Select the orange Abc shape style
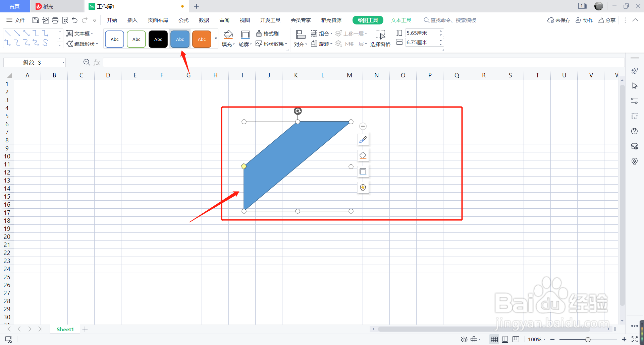This screenshot has width=644, height=345. pos(201,39)
